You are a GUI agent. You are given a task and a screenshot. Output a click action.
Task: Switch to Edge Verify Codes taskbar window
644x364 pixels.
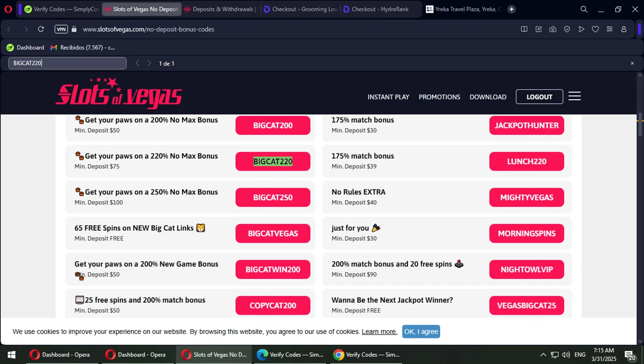tap(290, 355)
